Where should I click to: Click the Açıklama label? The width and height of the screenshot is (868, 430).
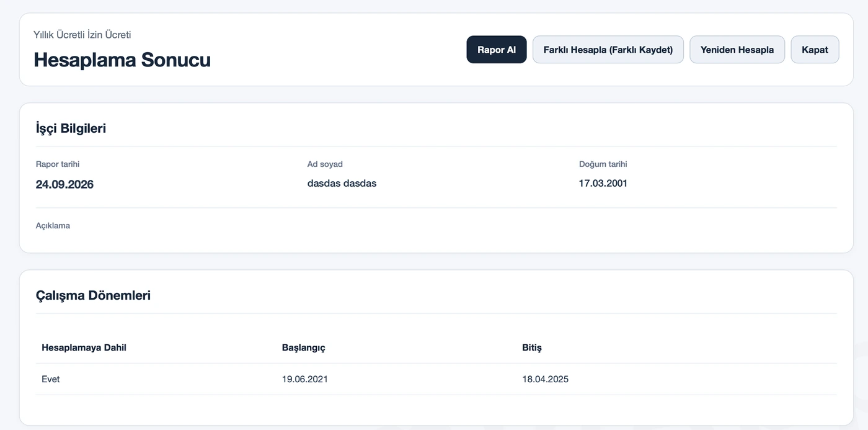(53, 226)
